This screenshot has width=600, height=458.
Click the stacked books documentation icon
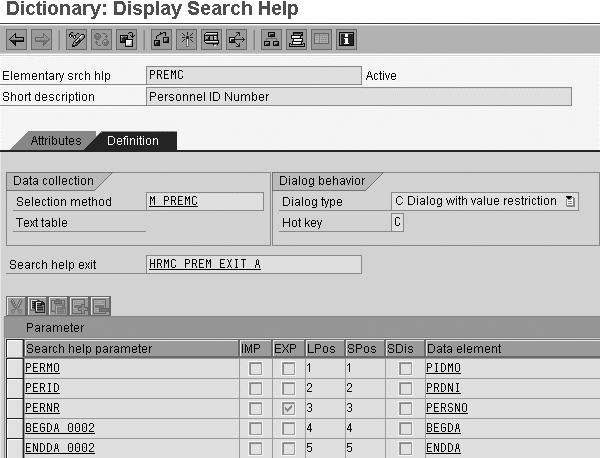297,39
